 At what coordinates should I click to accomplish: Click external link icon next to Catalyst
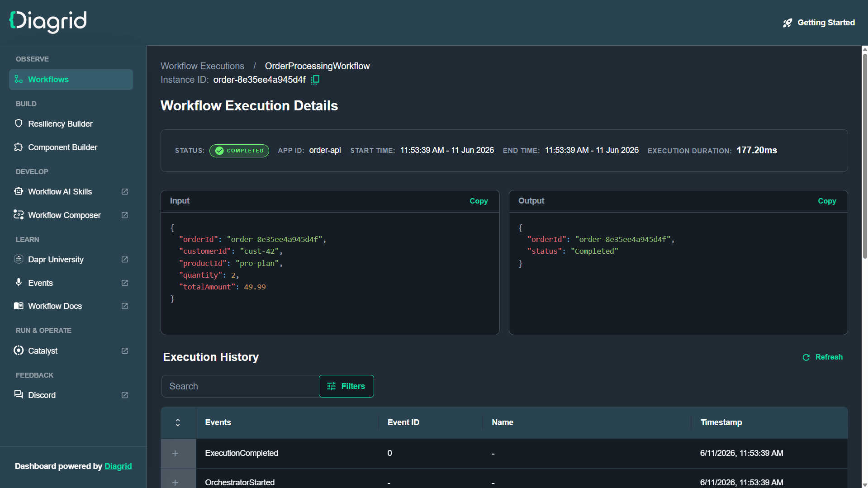(x=125, y=351)
